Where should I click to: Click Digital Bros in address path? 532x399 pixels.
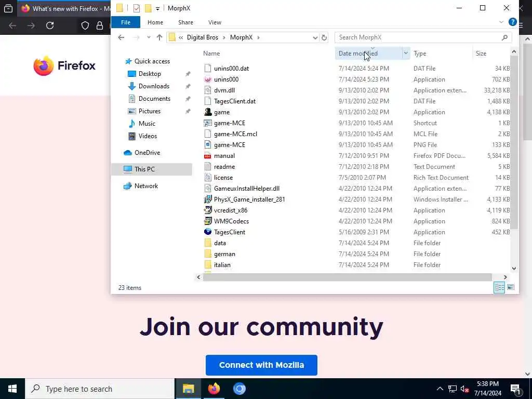click(x=202, y=37)
